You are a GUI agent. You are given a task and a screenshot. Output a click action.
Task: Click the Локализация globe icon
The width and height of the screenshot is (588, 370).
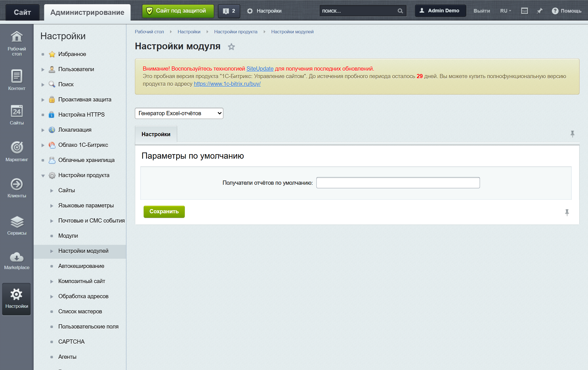[x=52, y=130]
